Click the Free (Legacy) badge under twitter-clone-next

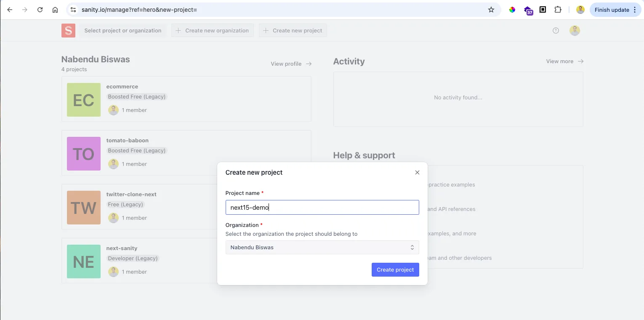coord(125,204)
